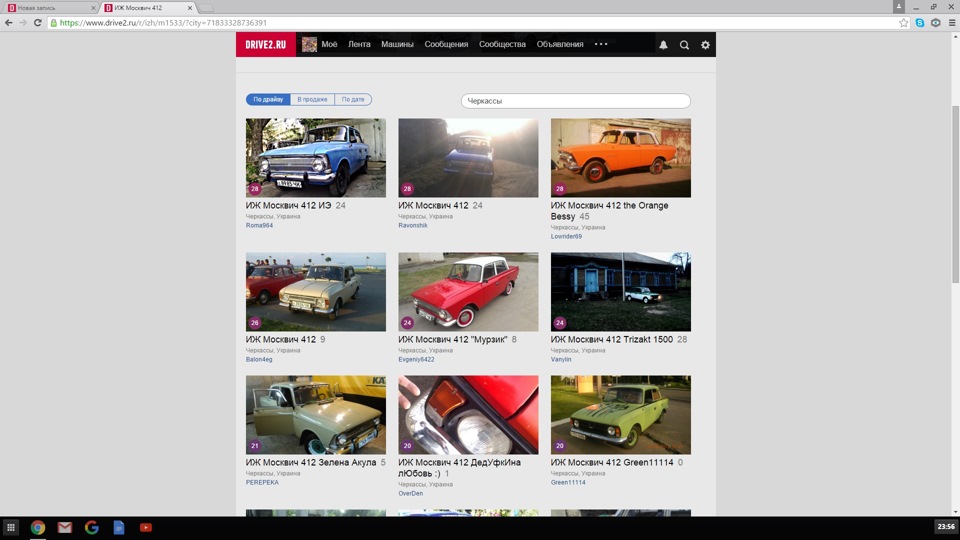Open the Зелена Акула car thumbnail

point(316,415)
